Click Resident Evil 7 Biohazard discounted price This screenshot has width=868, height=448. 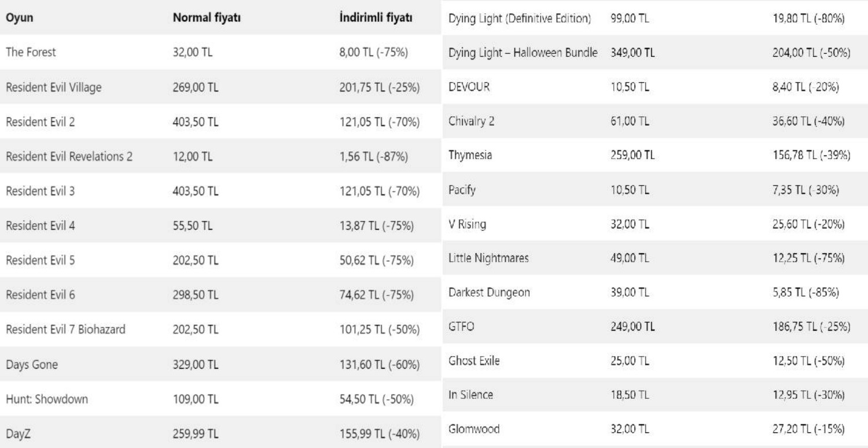point(378,329)
